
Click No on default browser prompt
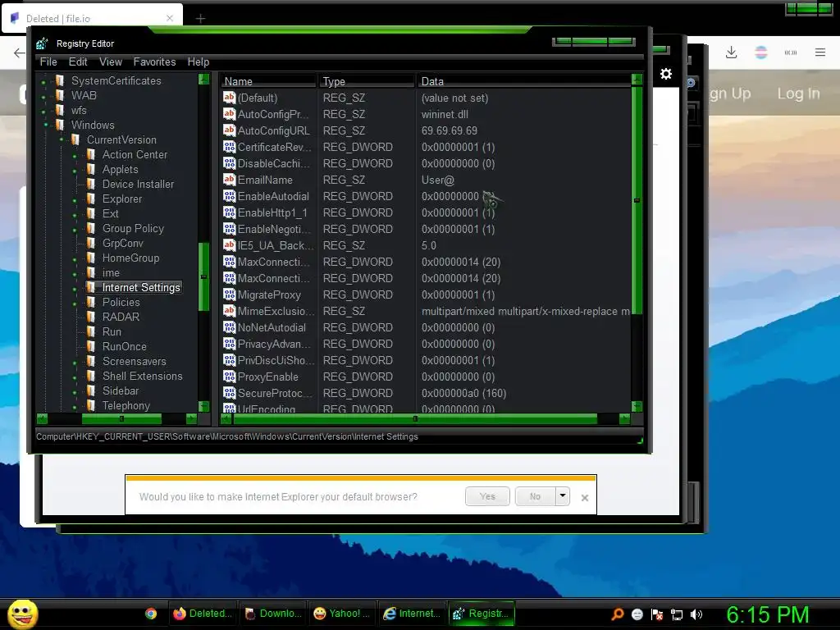tap(535, 496)
